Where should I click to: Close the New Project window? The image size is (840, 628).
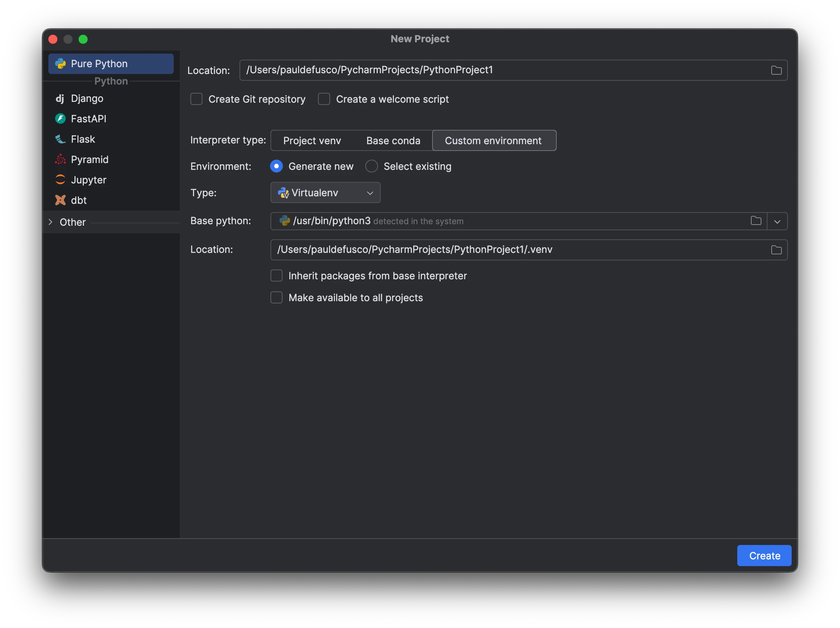(53, 40)
